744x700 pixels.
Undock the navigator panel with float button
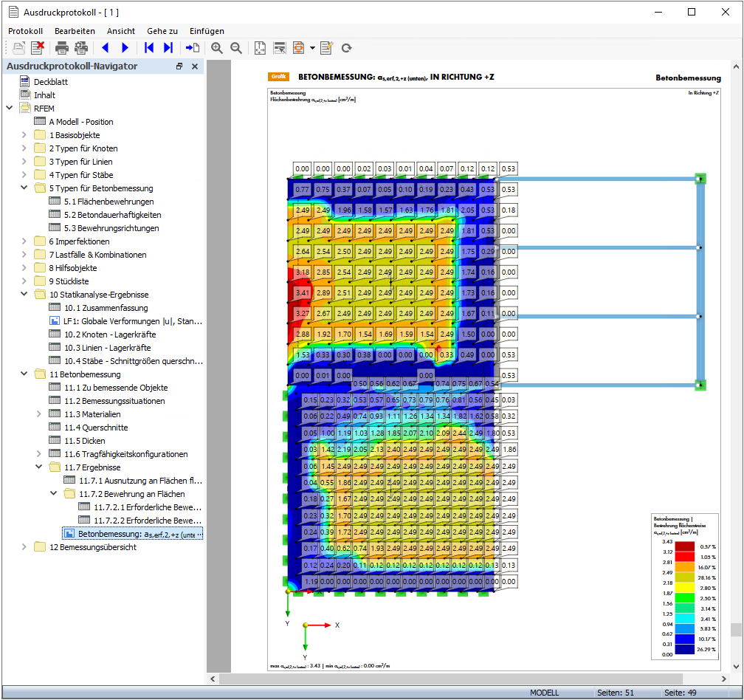point(179,66)
